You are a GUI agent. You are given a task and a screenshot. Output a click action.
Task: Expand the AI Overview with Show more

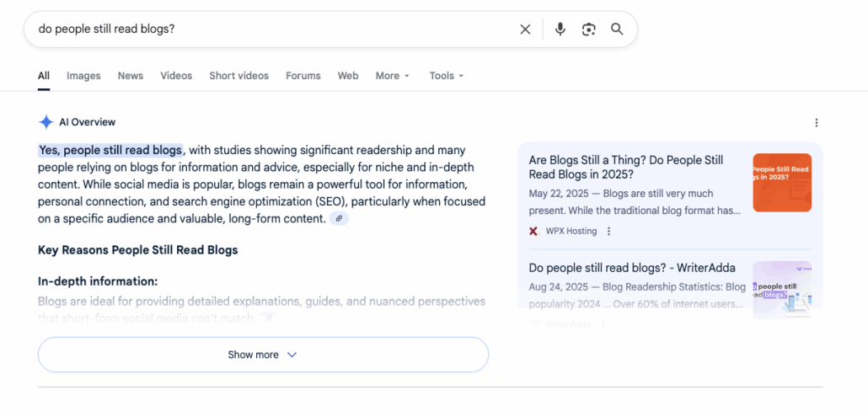tap(263, 355)
